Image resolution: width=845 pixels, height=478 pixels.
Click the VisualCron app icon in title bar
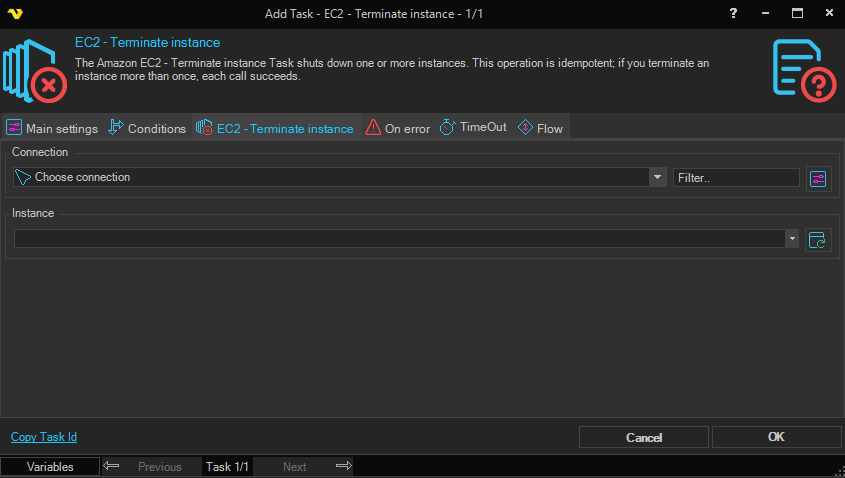click(x=16, y=13)
